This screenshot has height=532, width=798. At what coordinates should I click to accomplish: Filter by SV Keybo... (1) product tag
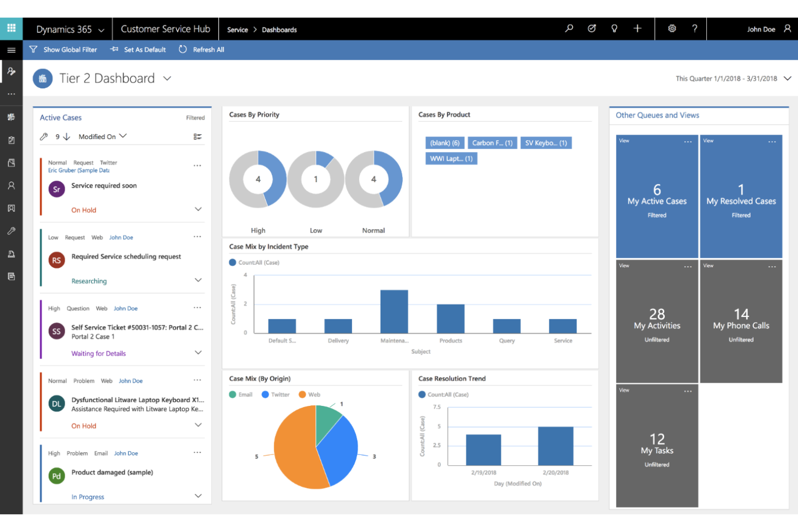[x=546, y=143]
